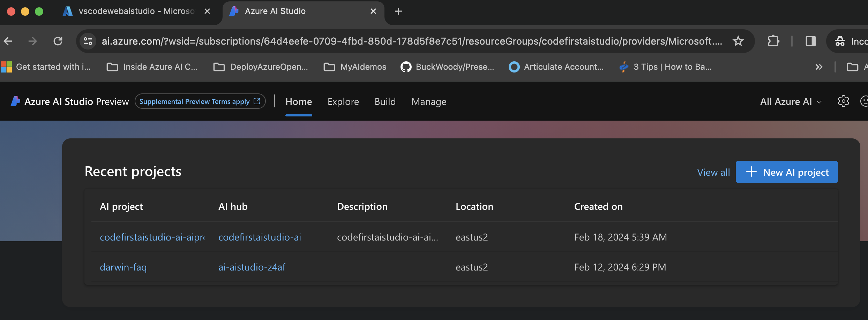Click the Azure AI Studio logo icon
The width and height of the screenshot is (868, 320).
pyautogui.click(x=15, y=101)
